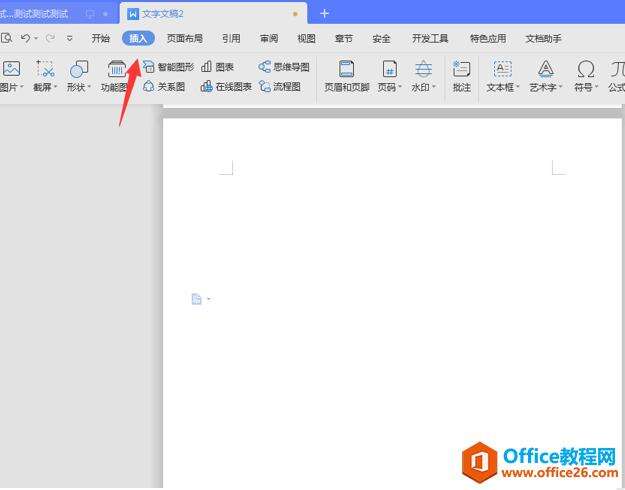The height and width of the screenshot is (490, 625).
Task: Open the Page Layout (页面布局) tab
Action: point(185,38)
